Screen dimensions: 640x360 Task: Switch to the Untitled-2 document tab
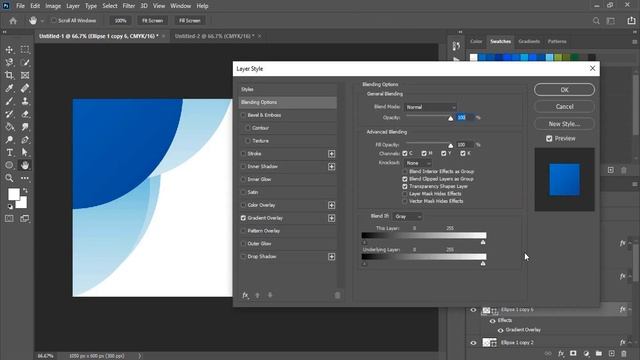[214, 36]
